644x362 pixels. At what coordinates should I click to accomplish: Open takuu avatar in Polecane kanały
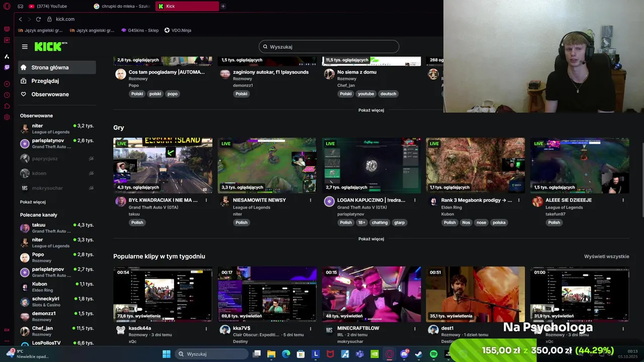click(25, 228)
